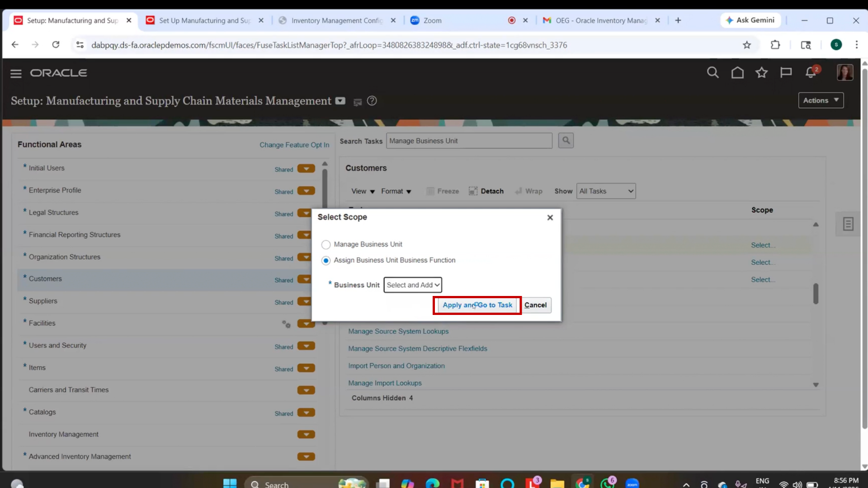This screenshot has width=868, height=488.
Task: Expand Inventory Management orange dropdown arrow
Action: pyautogui.click(x=306, y=435)
